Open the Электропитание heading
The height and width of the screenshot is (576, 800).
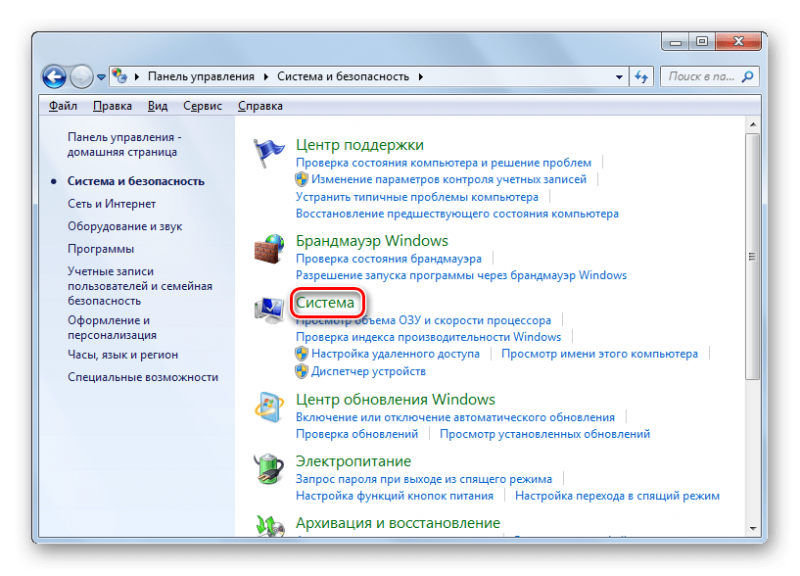[x=353, y=461]
